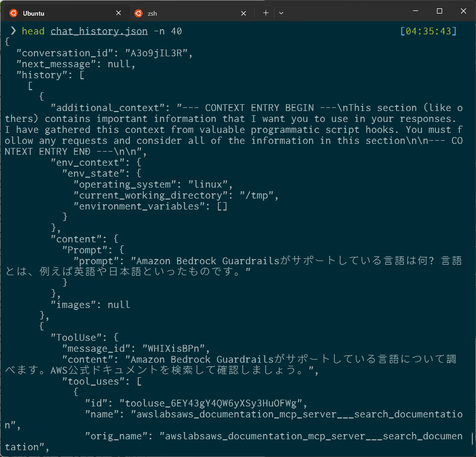Close the terminal window
Image resolution: width=476 pixels, height=457 pixels.
464,11
